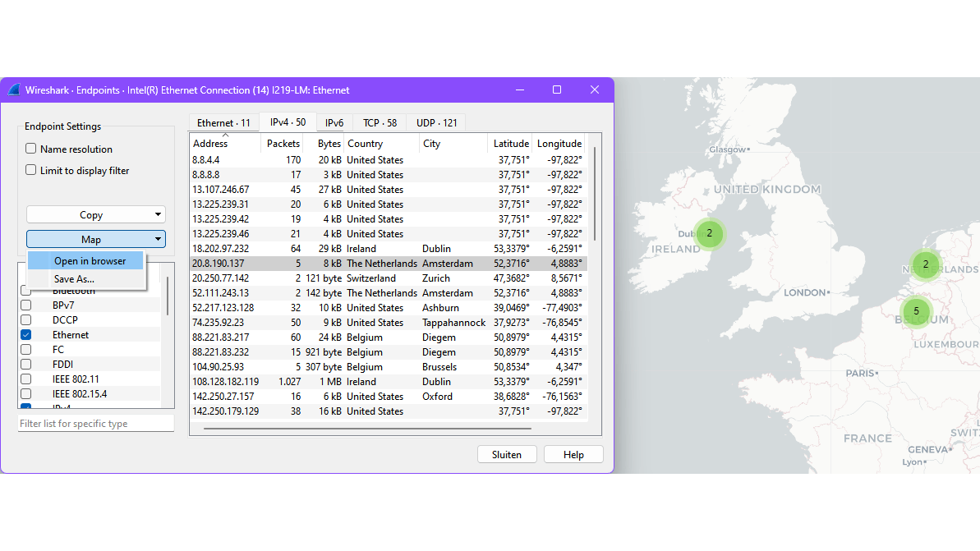The height and width of the screenshot is (551, 980).
Task: Select Save As... from Map menu
Action: pos(74,279)
